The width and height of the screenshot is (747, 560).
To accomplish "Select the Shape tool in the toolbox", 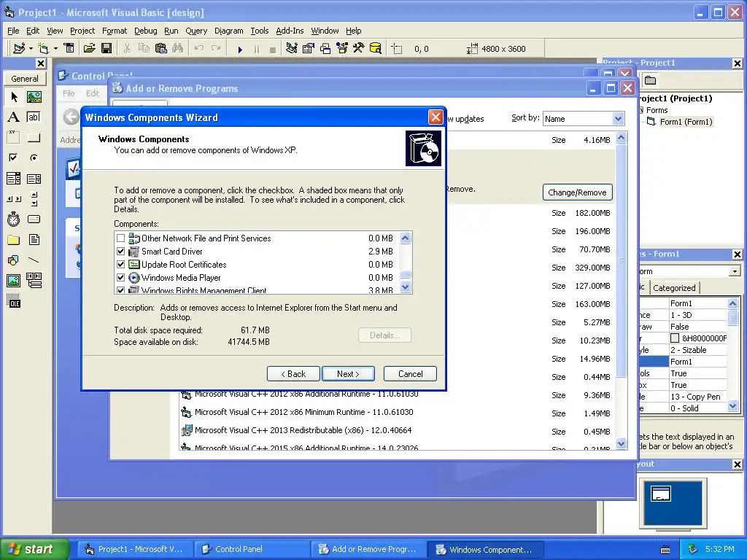I will tap(14, 260).
